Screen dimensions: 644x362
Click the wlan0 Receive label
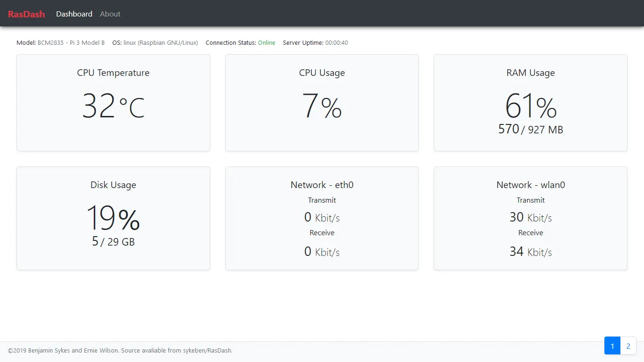[x=530, y=233]
